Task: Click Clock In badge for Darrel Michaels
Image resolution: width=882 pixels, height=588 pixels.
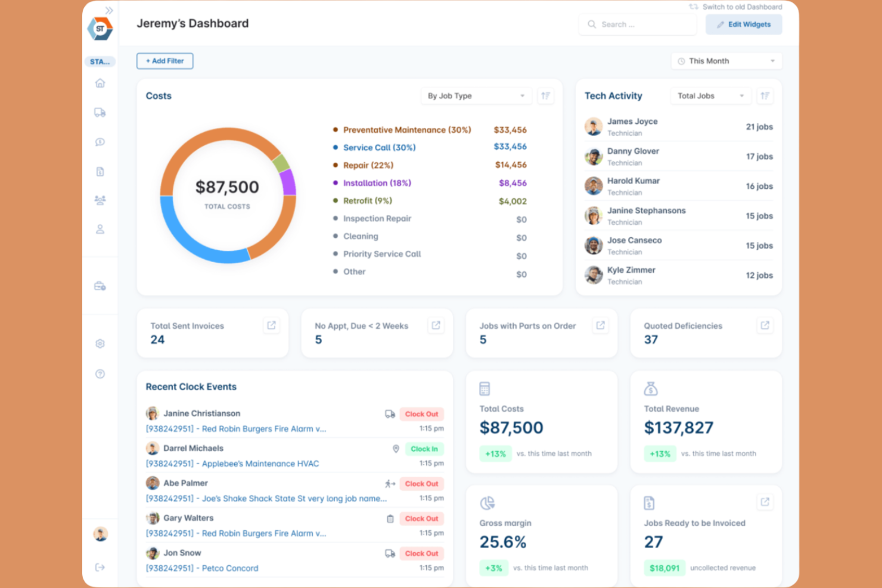Action: (424, 449)
